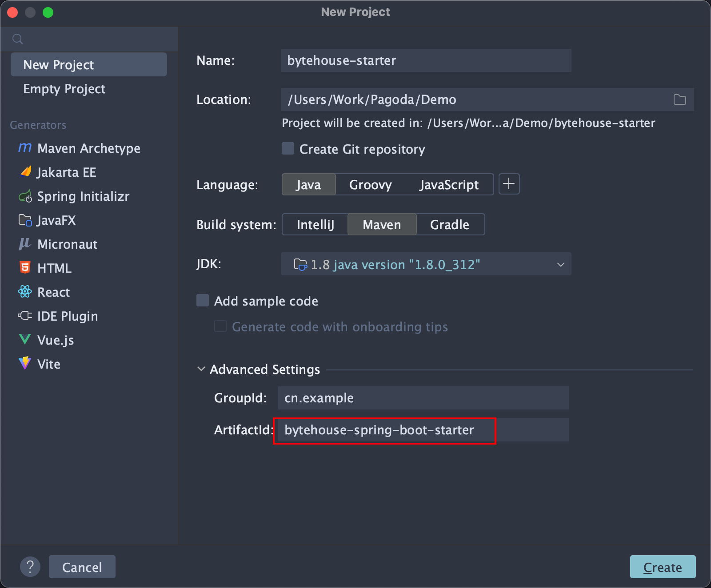Click the search magnifier icon
The width and height of the screenshot is (711, 588).
point(18,39)
